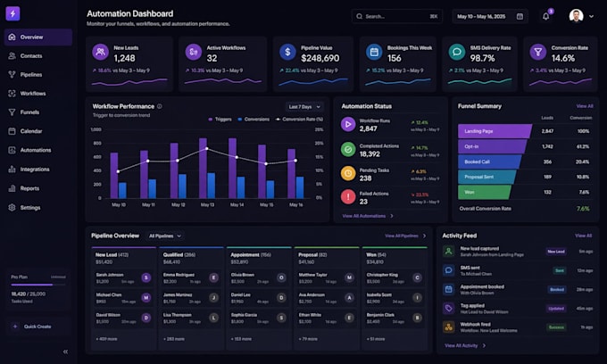The height and width of the screenshot is (364, 607).
Task: Click the SMS Delivery Rate chat icon
Action: tap(457, 52)
